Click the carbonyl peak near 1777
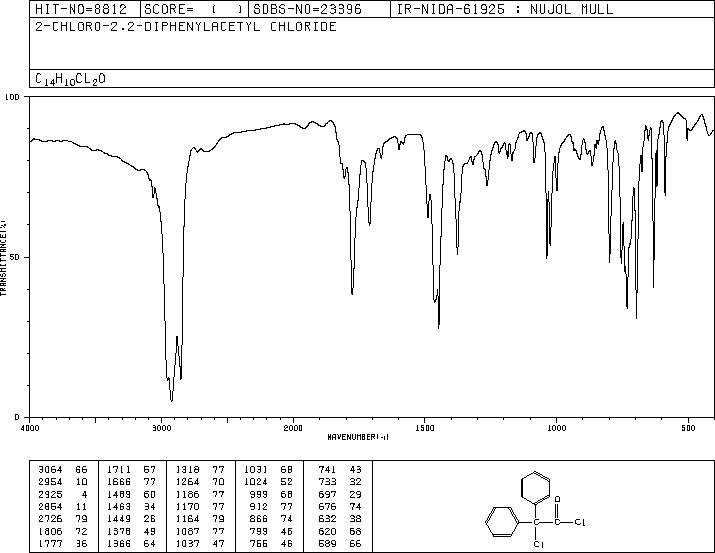715x553 pixels. [352, 294]
